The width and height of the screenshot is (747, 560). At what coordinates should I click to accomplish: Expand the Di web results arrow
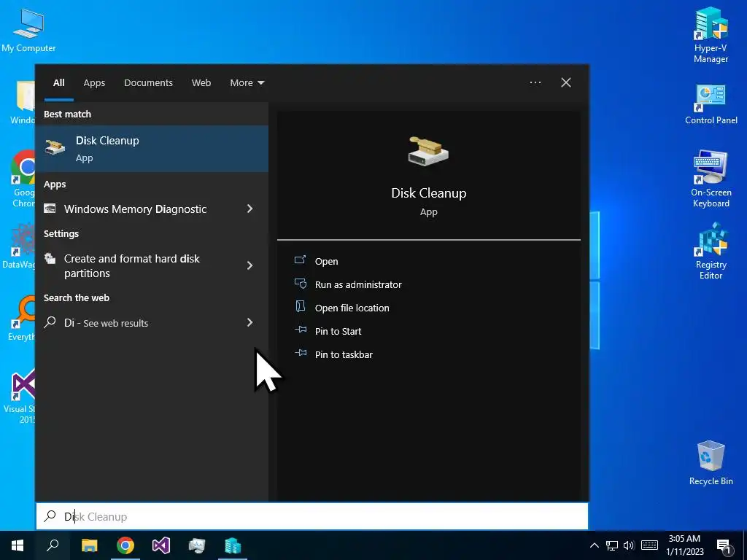(x=249, y=322)
